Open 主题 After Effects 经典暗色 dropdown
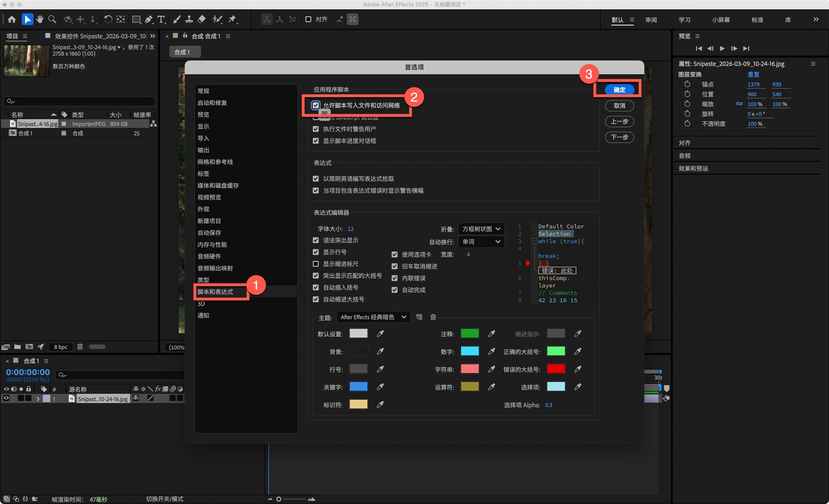Screen dimensions: 829x504 point(373,317)
